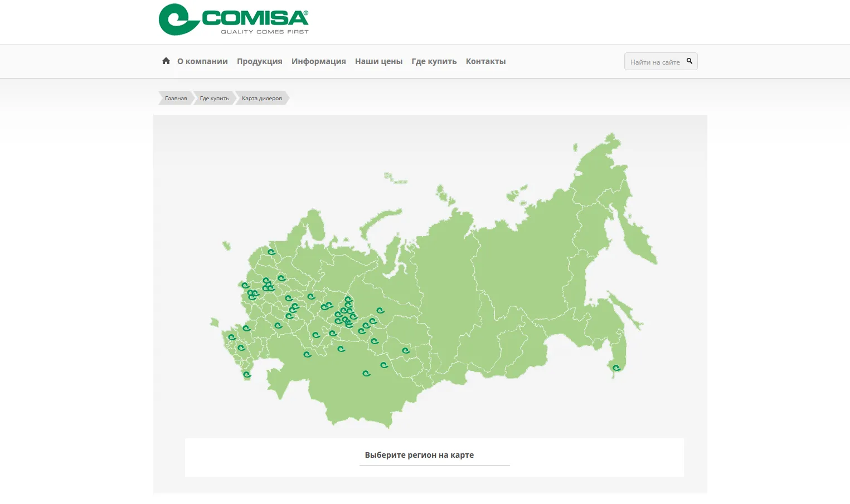Select the northernmost dealer marker near Saint Petersburg
Image resolution: width=850 pixels, height=504 pixels.
[271, 252]
